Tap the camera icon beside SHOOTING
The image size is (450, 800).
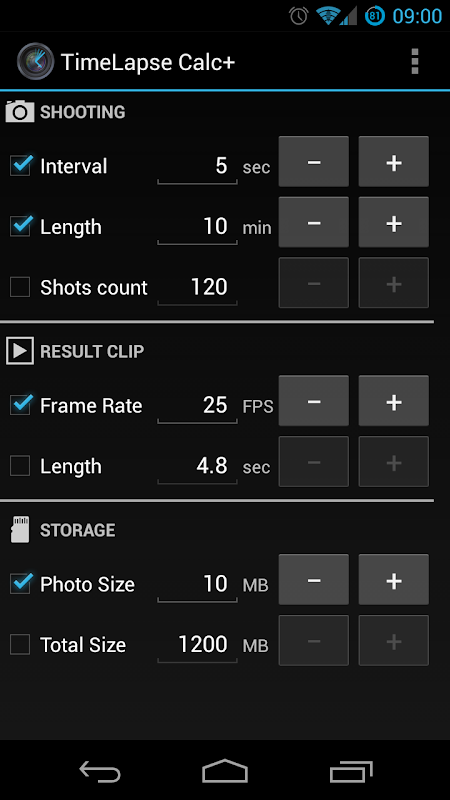[x=20, y=112]
